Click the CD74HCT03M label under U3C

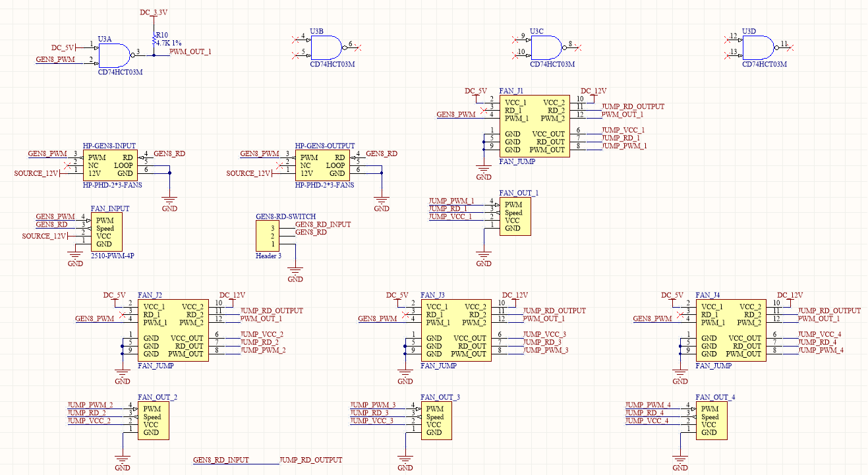[552, 65]
